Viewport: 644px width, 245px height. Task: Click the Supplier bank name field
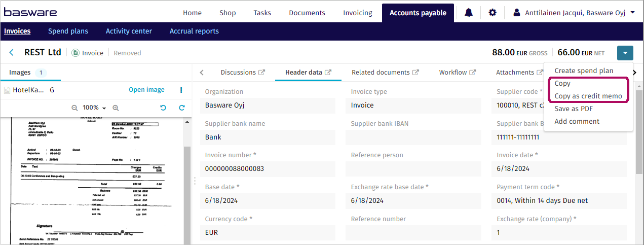(268, 137)
